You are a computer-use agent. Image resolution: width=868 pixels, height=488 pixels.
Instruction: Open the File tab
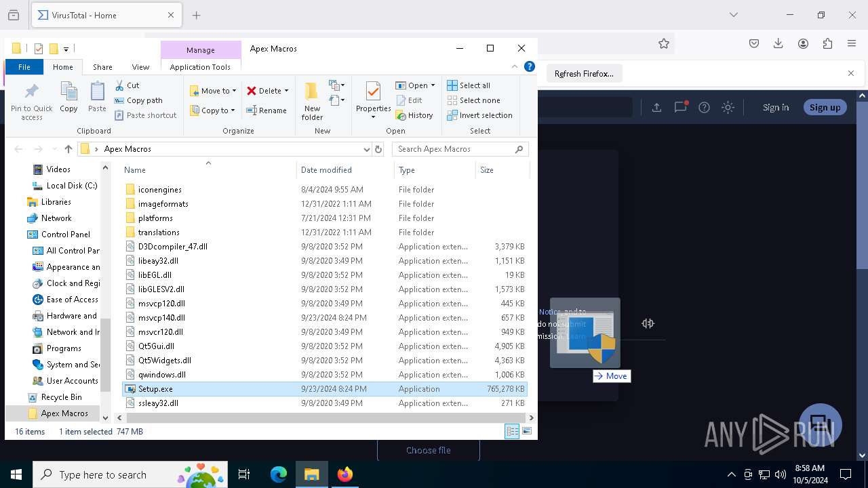(x=24, y=67)
